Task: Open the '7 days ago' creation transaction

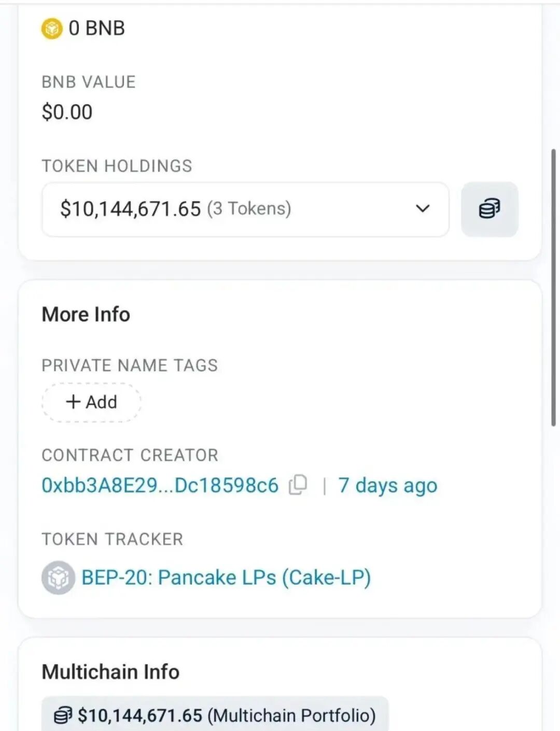Action: pyautogui.click(x=388, y=486)
